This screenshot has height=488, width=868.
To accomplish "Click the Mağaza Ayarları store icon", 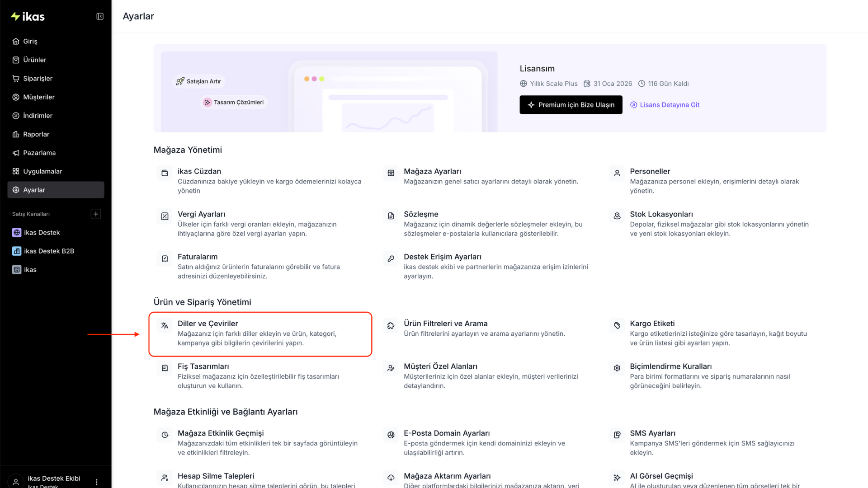I will click(391, 173).
